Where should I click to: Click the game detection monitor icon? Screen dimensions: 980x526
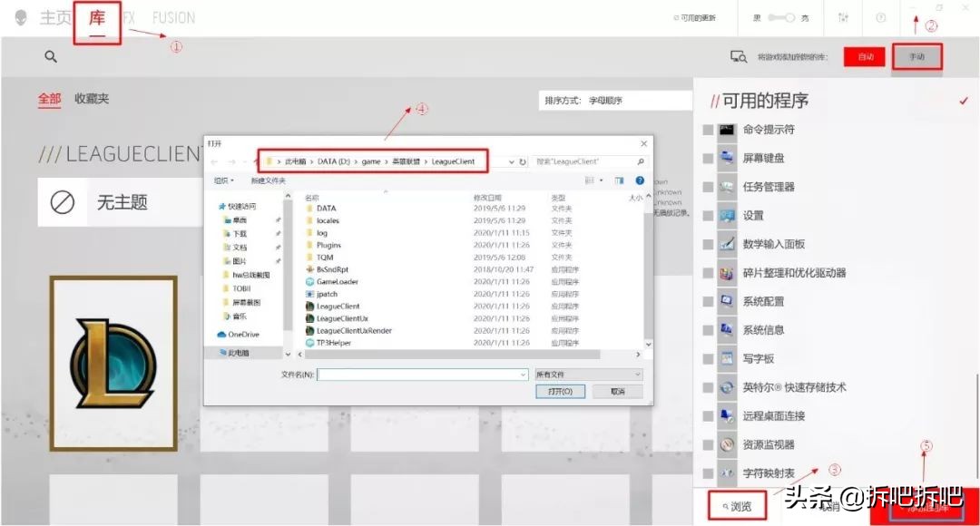pos(740,56)
